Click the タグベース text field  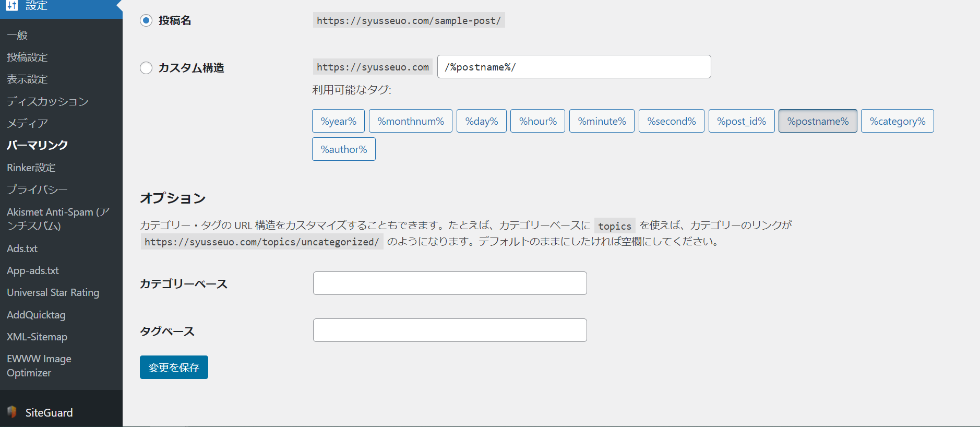pyautogui.click(x=449, y=330)
